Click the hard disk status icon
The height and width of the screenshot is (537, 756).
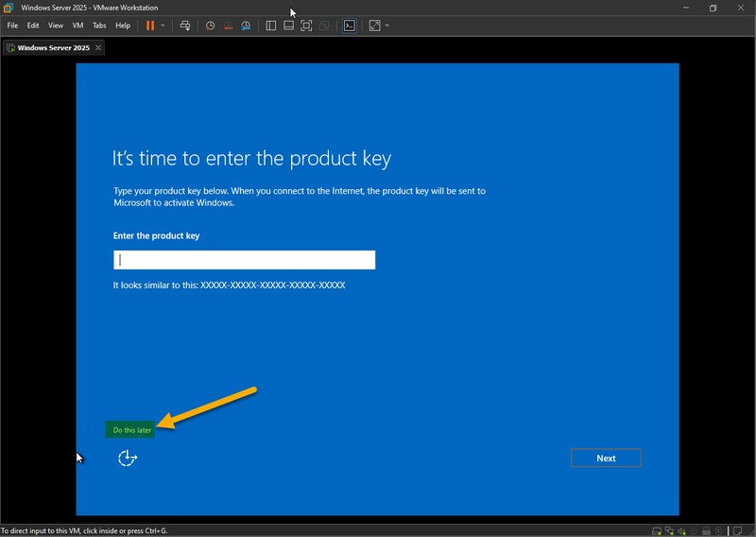click(656, 531)
